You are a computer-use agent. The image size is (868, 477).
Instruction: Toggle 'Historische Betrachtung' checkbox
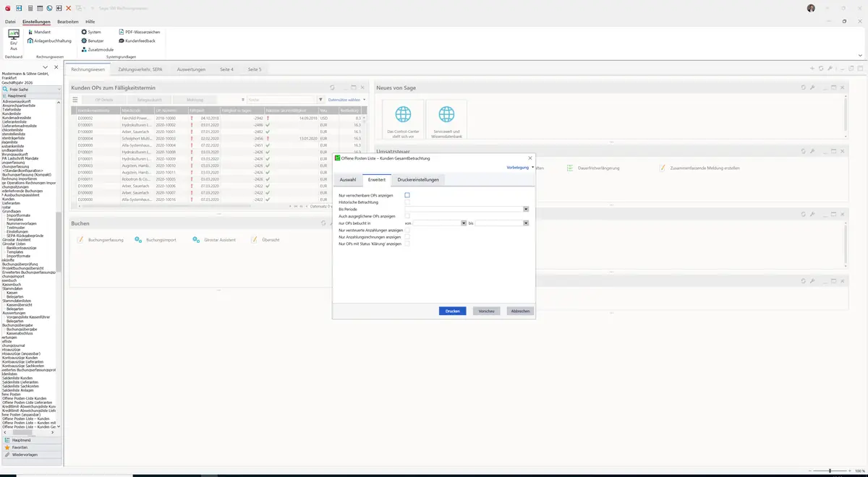[x=407, y=202]
